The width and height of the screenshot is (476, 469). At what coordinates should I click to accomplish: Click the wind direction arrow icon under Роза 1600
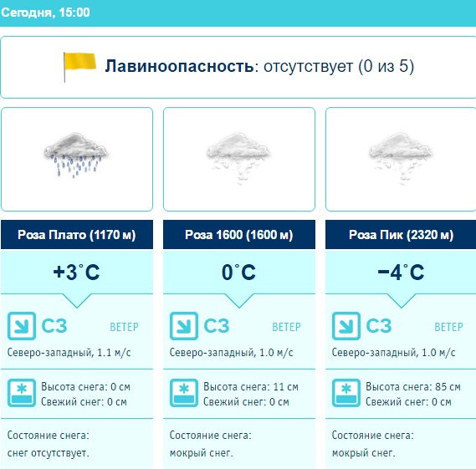pyautogui.click(x=184, y=326)
